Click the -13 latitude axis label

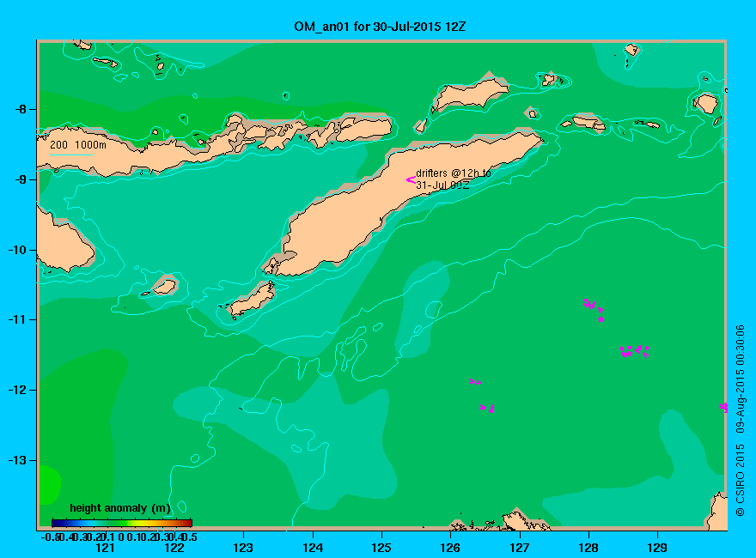tap(17, 460)
